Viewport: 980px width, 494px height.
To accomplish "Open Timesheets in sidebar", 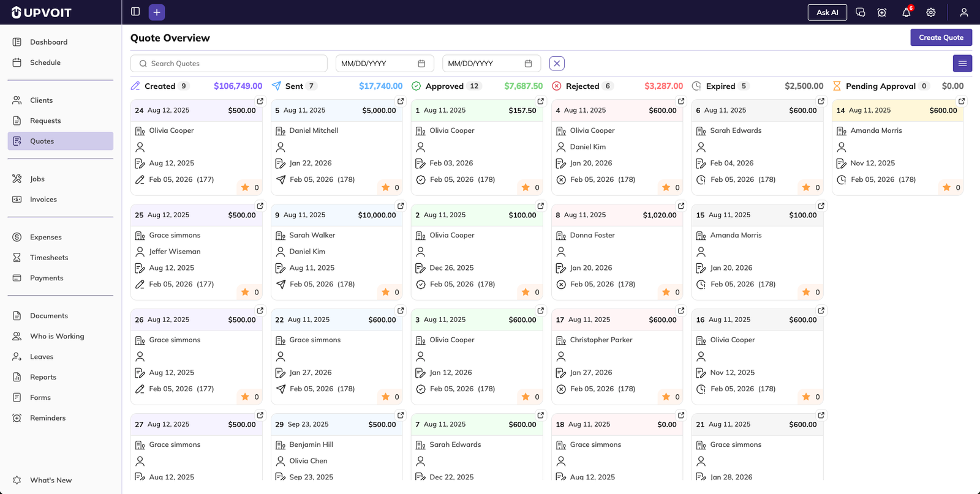I will coord(61,258).
